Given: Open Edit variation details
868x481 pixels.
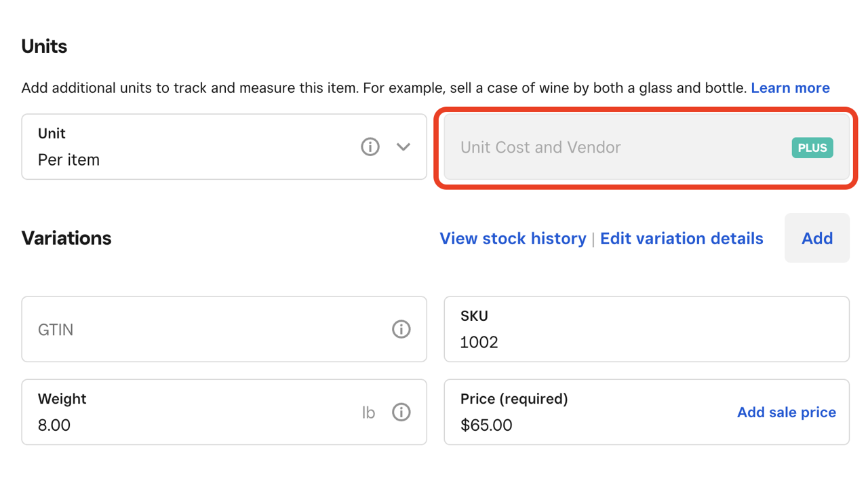Looking at the screenshot, I should pos(682,239).
